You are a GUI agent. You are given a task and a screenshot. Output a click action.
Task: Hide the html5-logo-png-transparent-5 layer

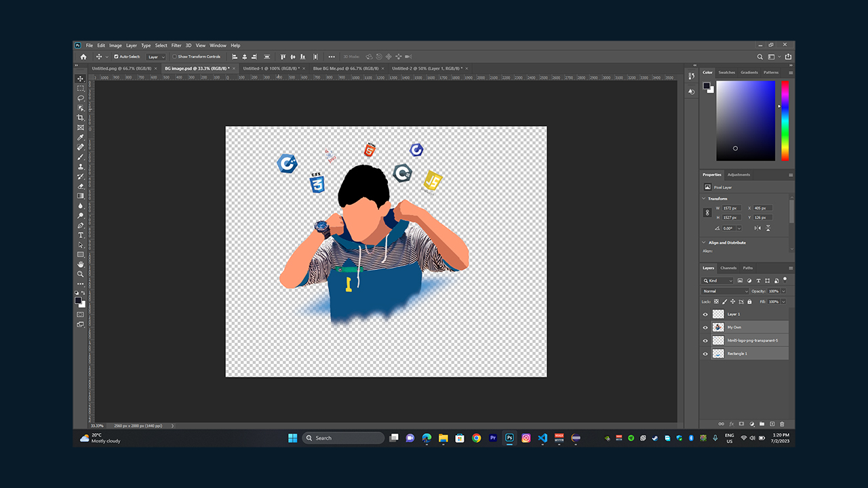pyautogui.click(x=705, y=340)
